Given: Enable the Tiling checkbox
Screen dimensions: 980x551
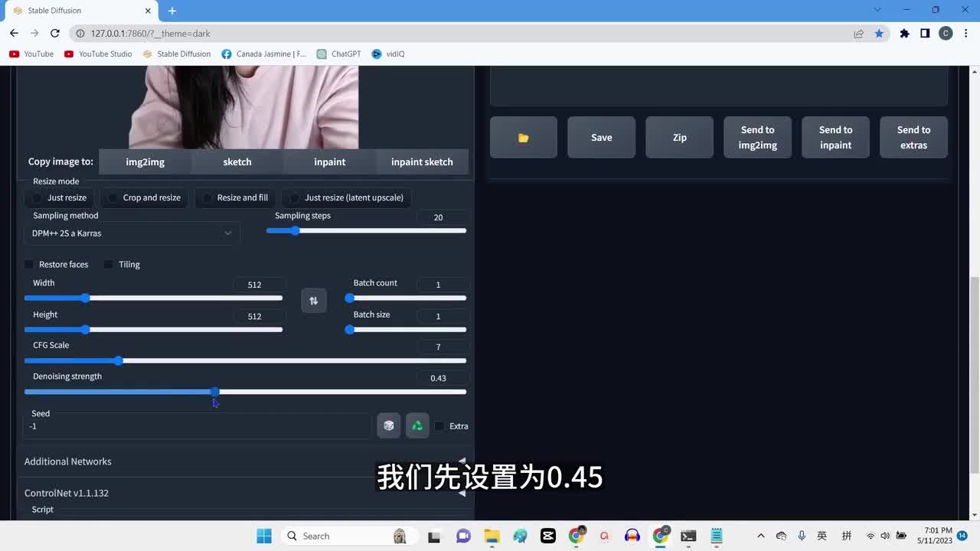Looking at the screenshot, I should [109, 265].
